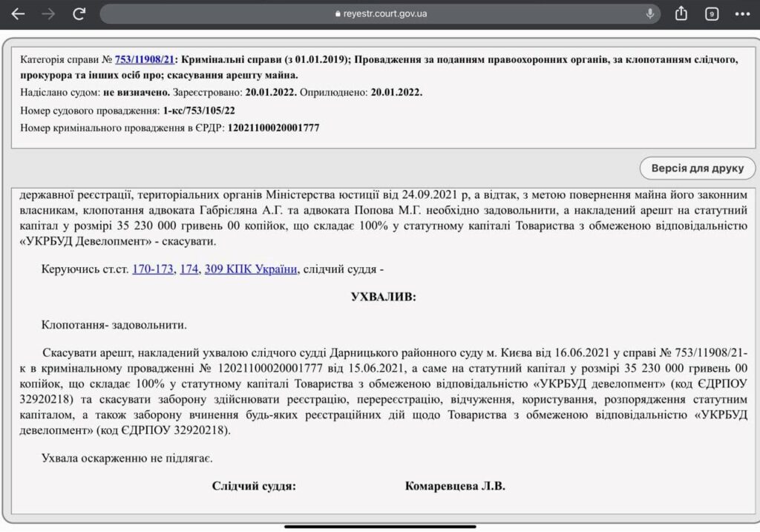This screenshot has width=760, height=532.
Task: Click the phrase скасування арешту майна
Action: coord(232,75)
